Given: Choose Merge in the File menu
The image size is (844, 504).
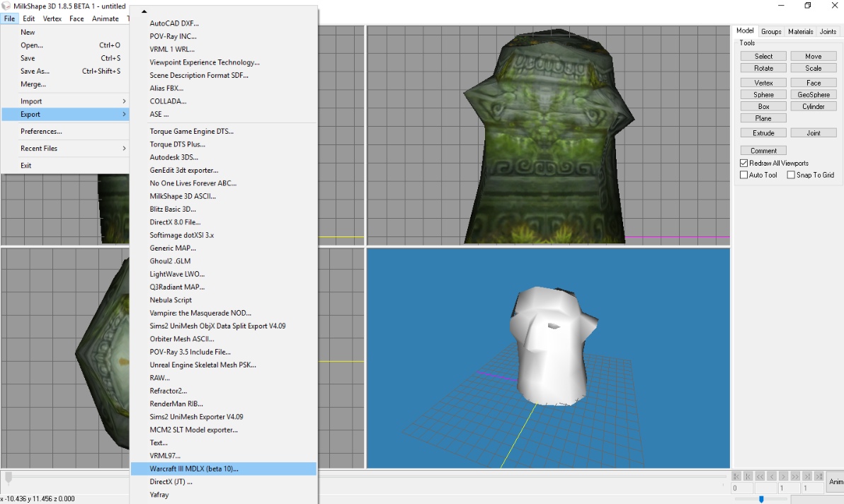Looking at the screenshot, I should [x=65, y=84].
